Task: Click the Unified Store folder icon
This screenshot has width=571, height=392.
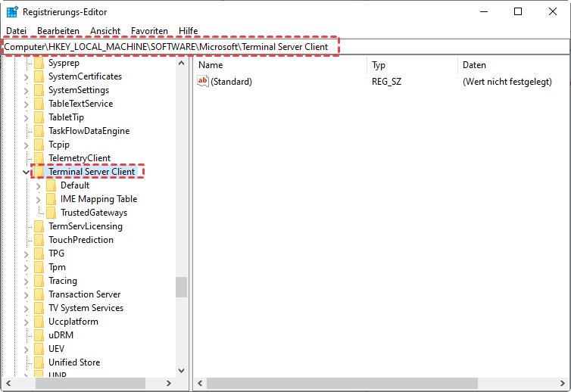Action: click(39, 362)
